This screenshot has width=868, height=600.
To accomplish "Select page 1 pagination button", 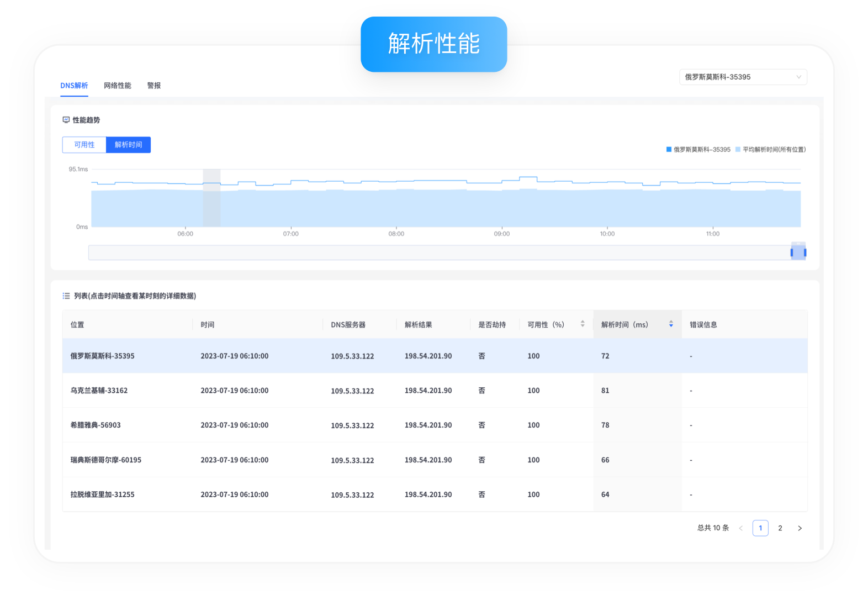I will pyautogui.click(x=760, y=528).
